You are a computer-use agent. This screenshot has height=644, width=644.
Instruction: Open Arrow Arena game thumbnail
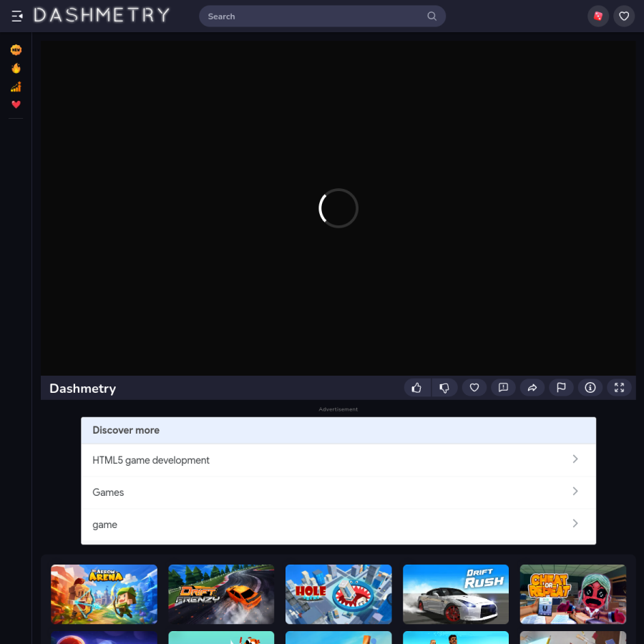104,595
